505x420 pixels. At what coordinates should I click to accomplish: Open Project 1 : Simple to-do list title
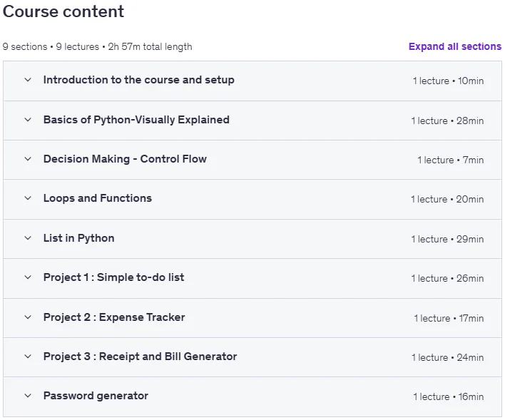click(113, 277)
